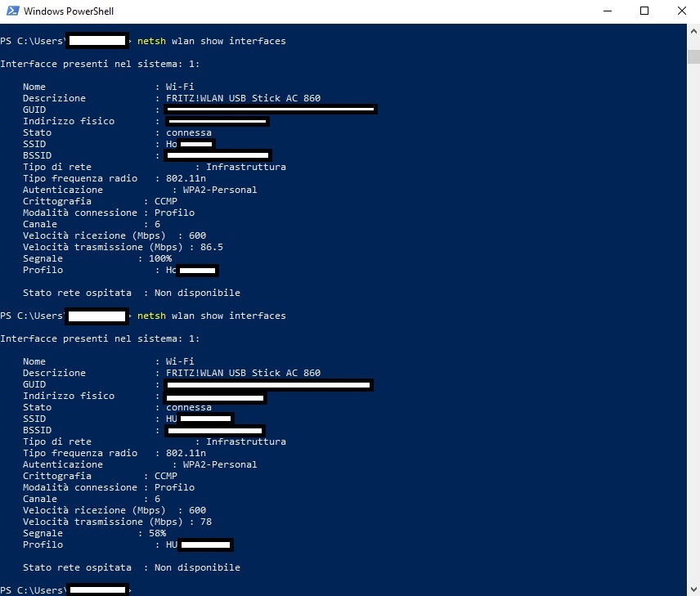Click the SSID value starting with 'HU'
Viewport: 700px width, 596px height.
click(x=200, y=419)
